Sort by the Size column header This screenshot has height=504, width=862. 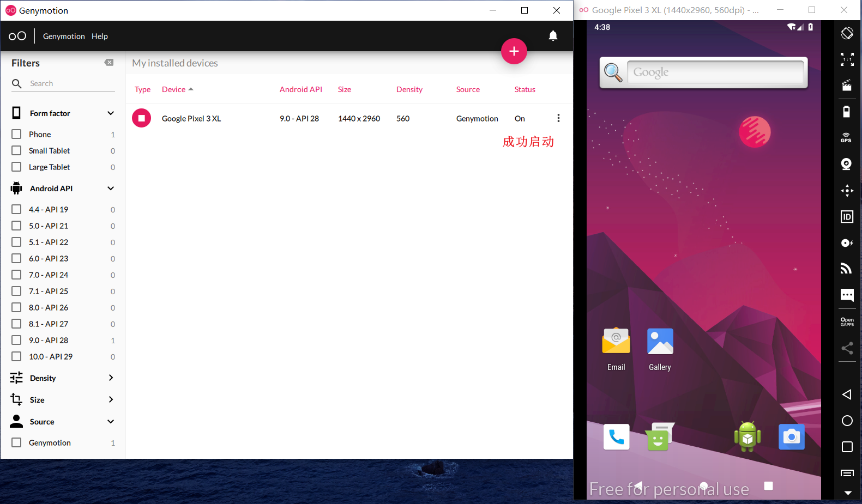click(345, 89)
